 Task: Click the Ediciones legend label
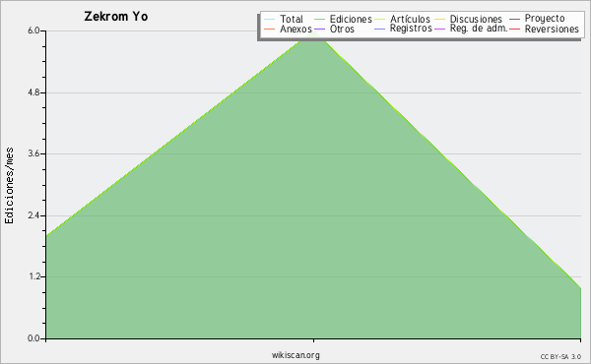point(351,19)
